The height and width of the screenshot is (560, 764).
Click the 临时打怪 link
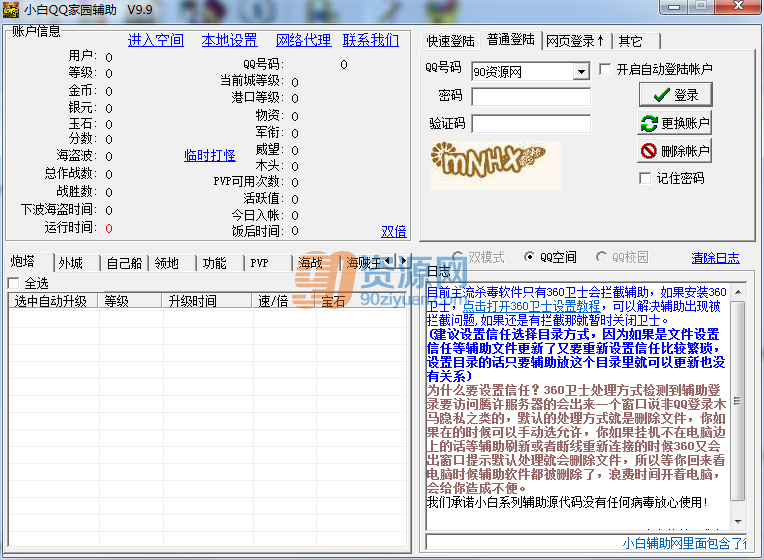pyautogui.click(x=210, y=155)
